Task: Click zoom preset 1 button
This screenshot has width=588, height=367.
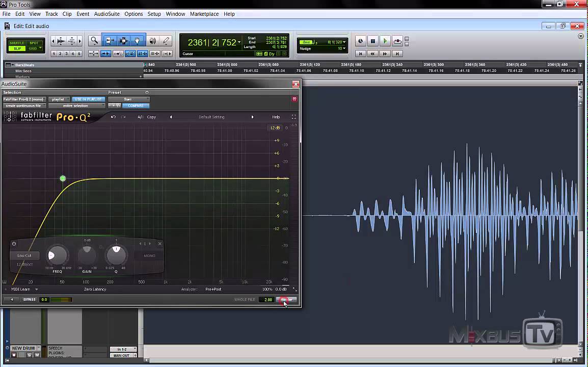Action: tap(54, 54)
